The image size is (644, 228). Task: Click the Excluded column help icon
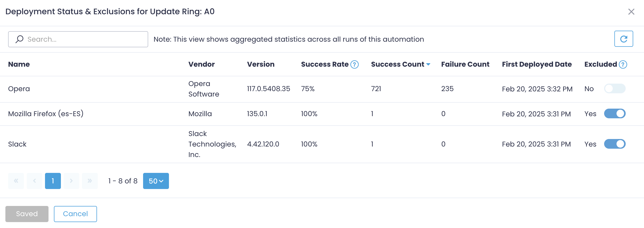623,65
